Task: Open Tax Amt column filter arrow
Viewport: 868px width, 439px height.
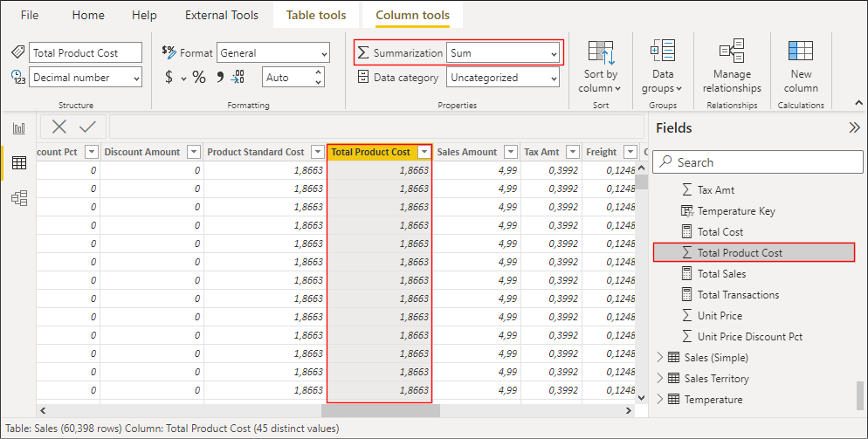Action: (x=573, y=152)
